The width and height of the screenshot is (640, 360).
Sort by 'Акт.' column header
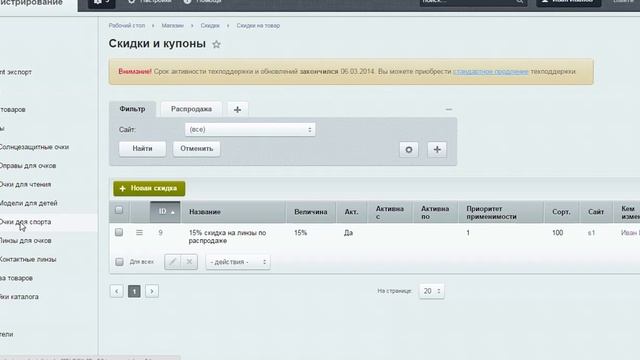[x=351, y=212]
